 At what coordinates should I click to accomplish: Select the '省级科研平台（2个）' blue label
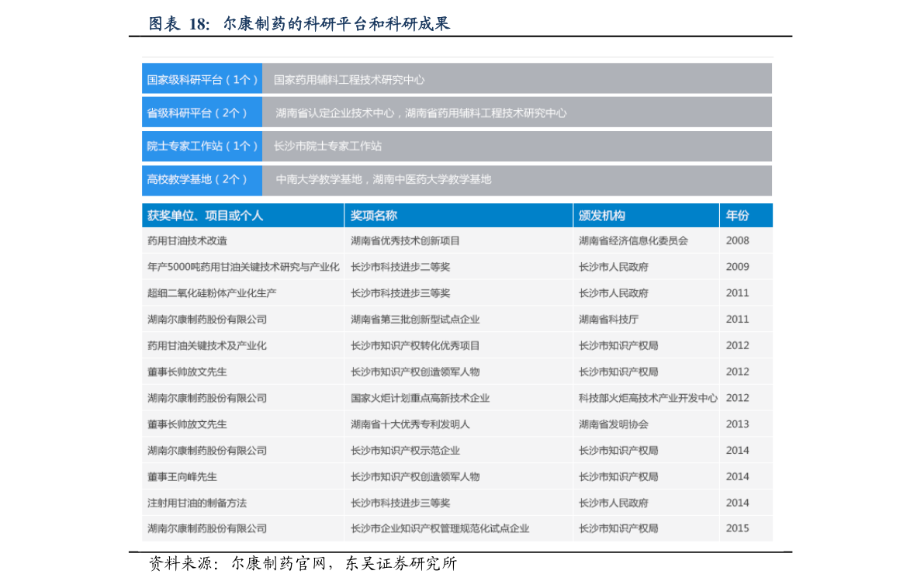(x=202, y=113)
